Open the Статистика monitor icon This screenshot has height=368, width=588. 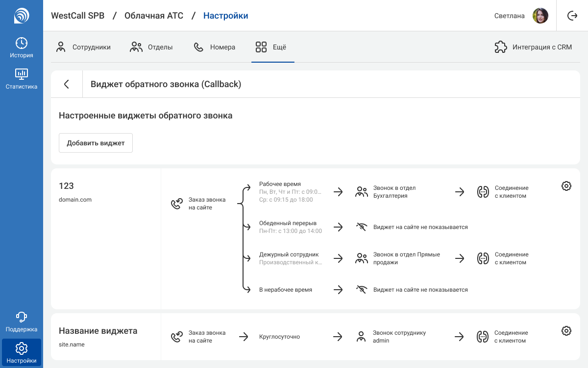pyautogui.click(x=22, y=74)
